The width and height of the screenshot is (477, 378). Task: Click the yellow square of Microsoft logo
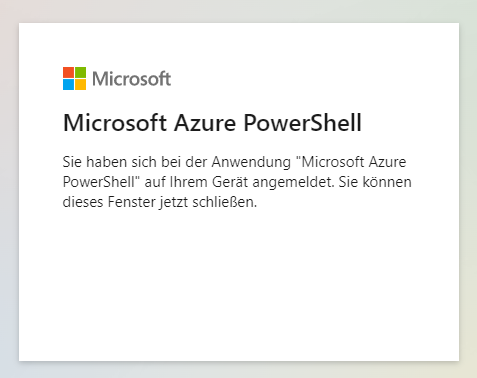(x=80, y=84)
